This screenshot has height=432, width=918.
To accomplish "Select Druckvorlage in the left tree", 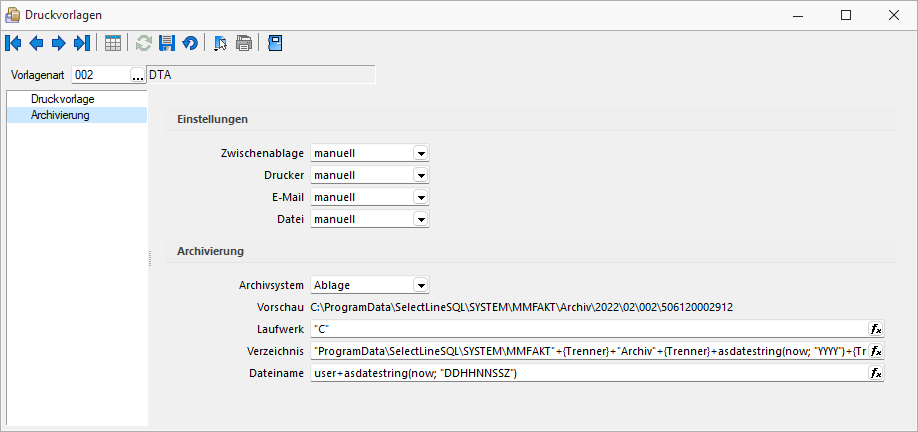I will (x=63, y=100).
